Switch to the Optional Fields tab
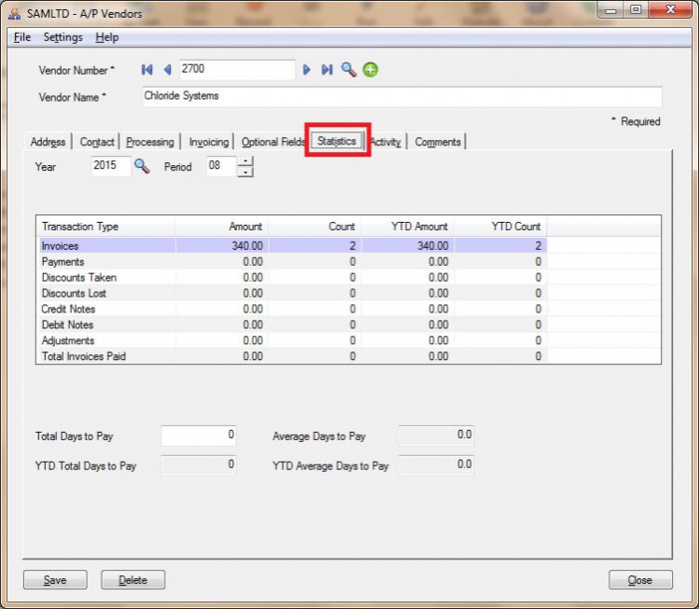The height and width of the screenshot is (609, 700). click(x=273, y=142)
